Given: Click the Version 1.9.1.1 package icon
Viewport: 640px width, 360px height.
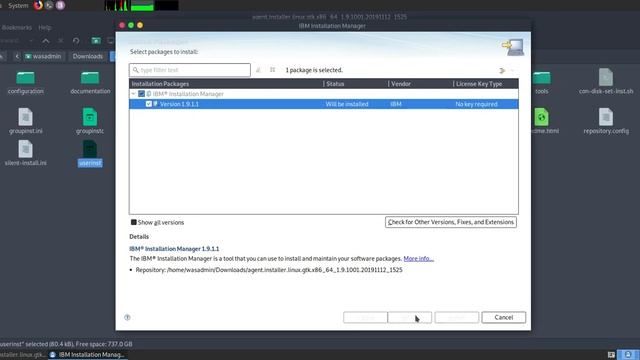Looking at the screenshot, I should coord(156,104).
